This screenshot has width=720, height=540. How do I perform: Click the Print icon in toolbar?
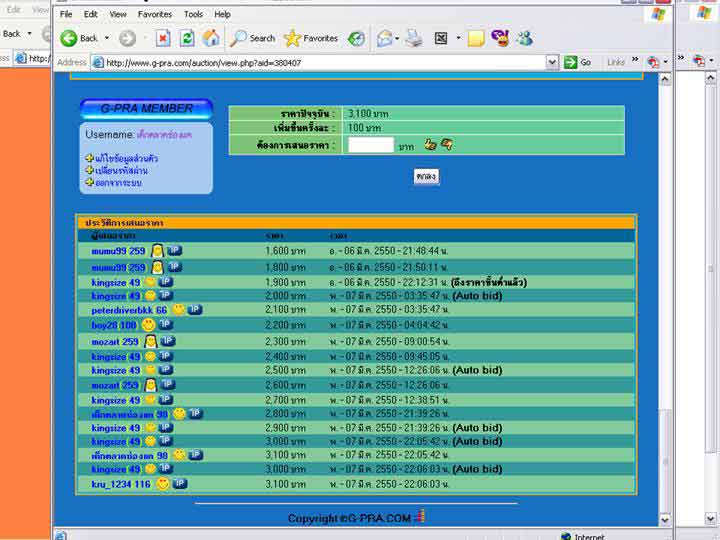point(413,38)
